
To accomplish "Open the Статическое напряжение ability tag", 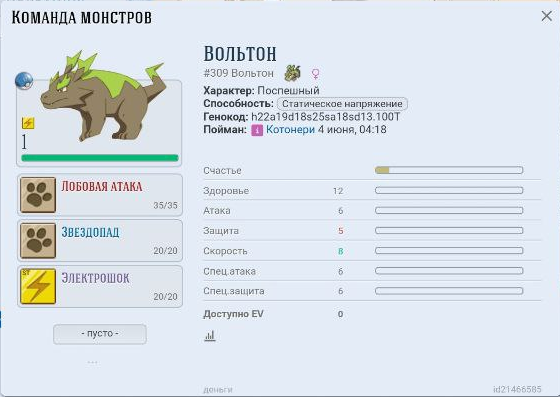I will (x=342, y=104).
